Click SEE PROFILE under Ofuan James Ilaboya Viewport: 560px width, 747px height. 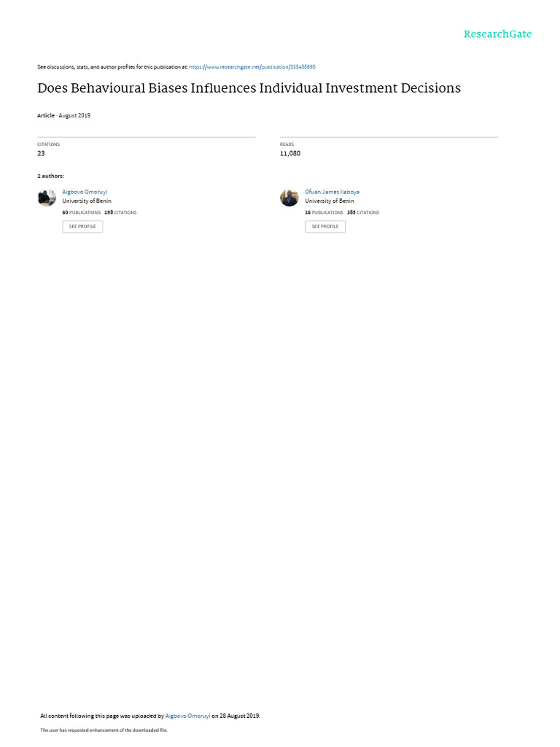(x=325, y=227)
